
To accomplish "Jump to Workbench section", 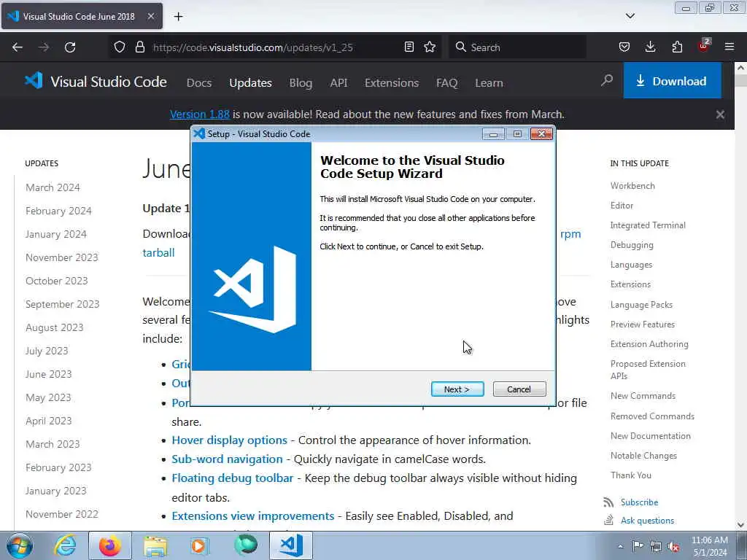I will click(x=632, y=186).
